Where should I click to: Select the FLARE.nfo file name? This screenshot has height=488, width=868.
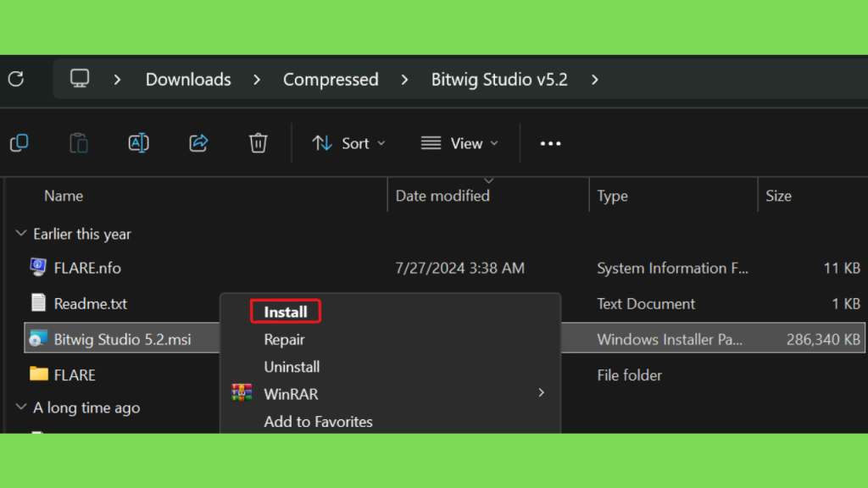point(87,268)
